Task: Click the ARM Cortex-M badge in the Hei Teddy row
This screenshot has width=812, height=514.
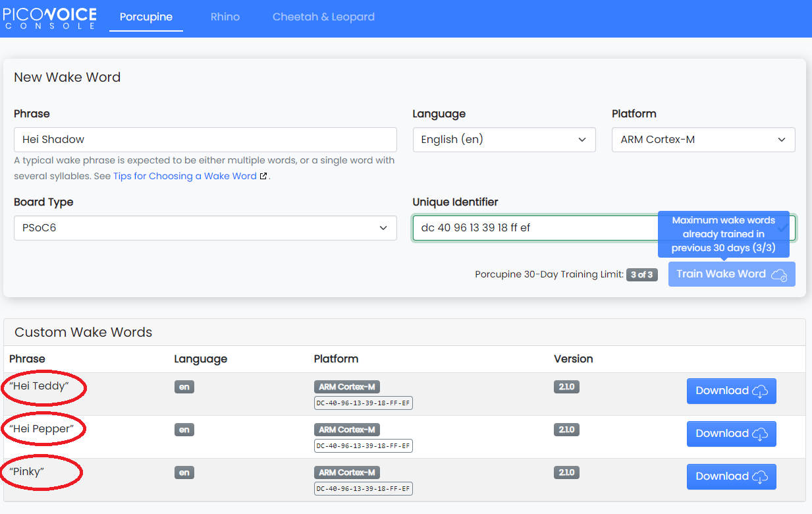Action: tap(347, 387)
